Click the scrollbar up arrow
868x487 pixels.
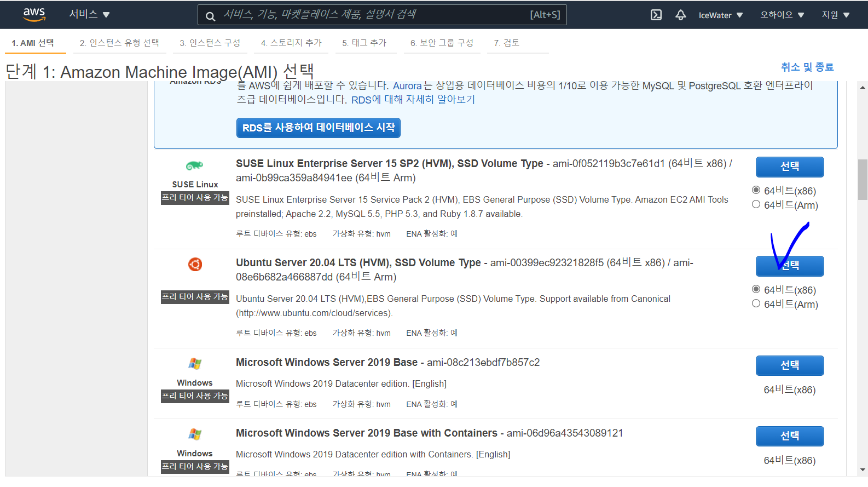(863, 87)
